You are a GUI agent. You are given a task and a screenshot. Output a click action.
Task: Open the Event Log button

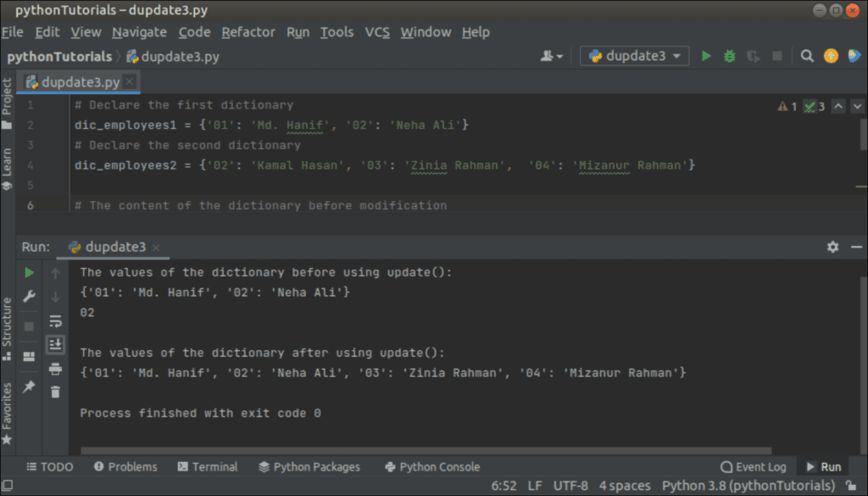[753, 466]
